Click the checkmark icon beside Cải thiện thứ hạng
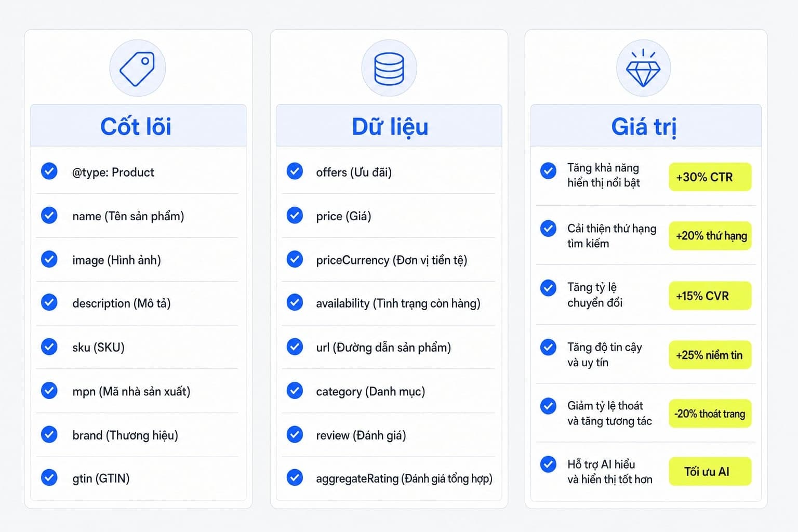The image size is (798, 532). pos(548,229)
